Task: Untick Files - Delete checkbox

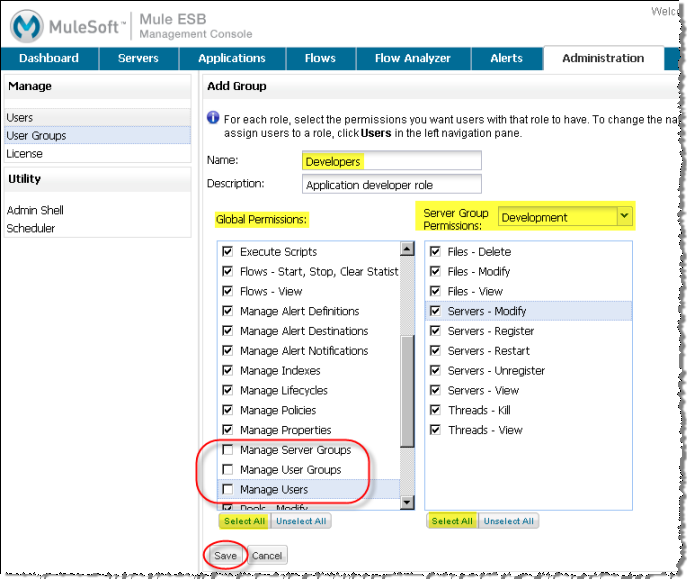Action: 435,252
